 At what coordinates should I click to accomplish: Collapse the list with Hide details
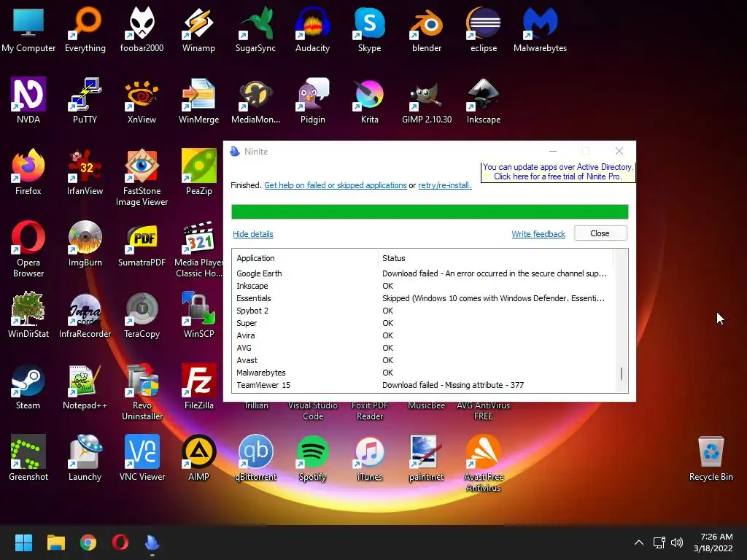point(253,234)
